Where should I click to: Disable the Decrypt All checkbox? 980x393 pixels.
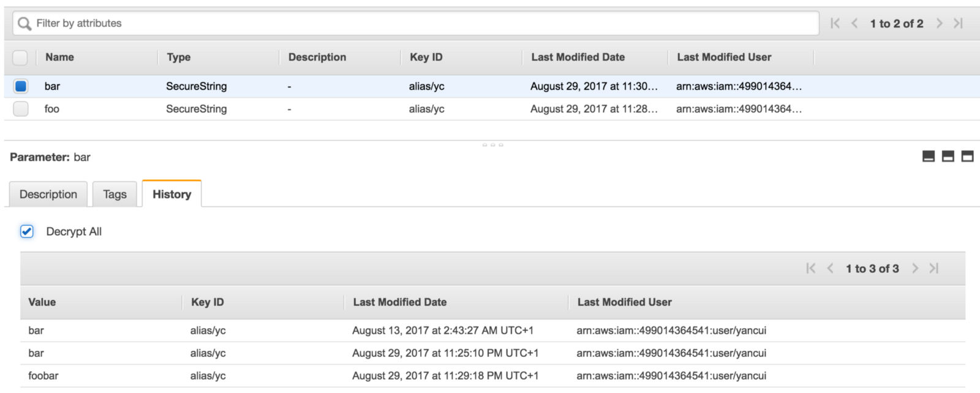[x=27, y=231]
